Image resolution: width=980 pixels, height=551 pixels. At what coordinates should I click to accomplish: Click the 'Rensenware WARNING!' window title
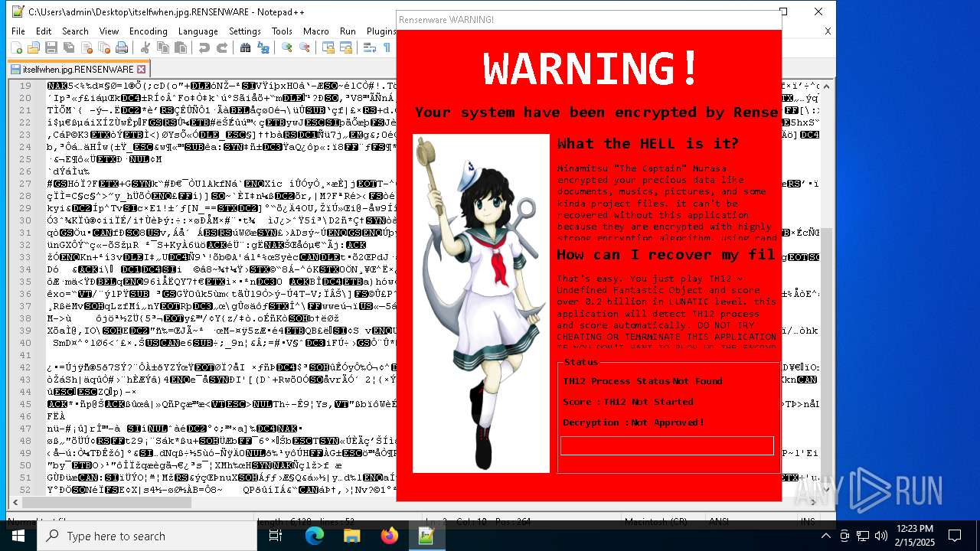(446, 19)
